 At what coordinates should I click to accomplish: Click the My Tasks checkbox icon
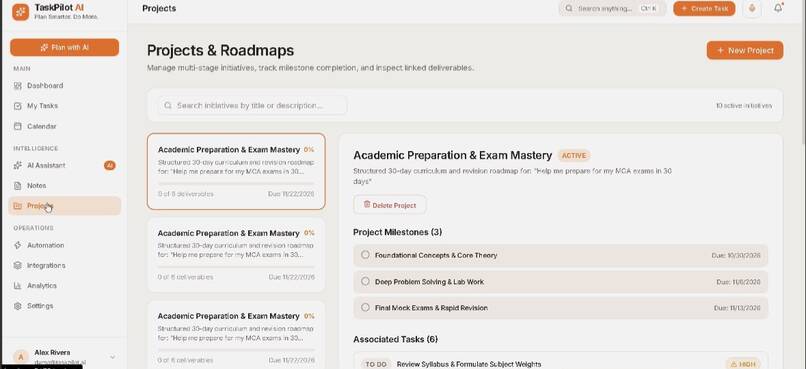pos(17,106)
